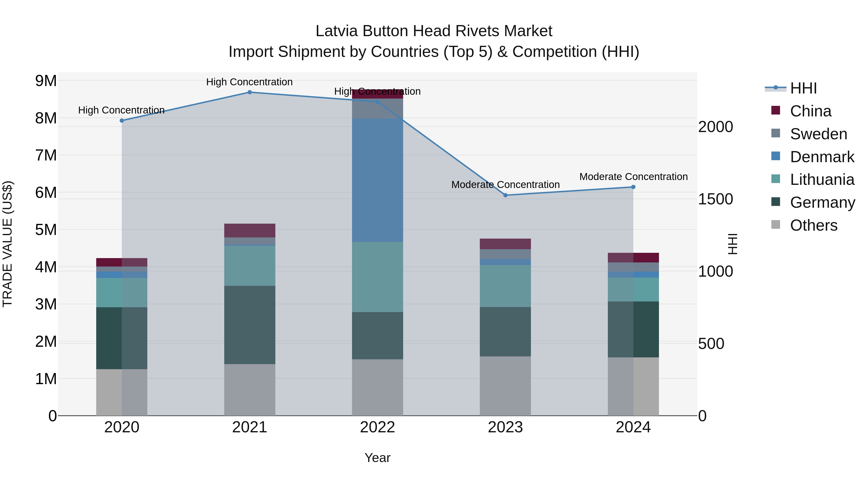Screen dimensions: 868x488
Task: Click the 5M left axis tick
Action: [x=46, y=230]
